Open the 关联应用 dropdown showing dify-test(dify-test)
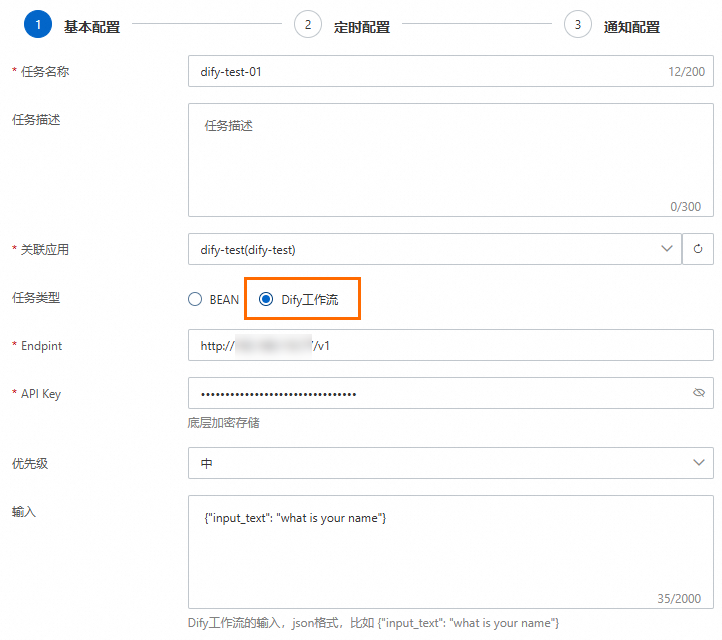Screen dimensions: 722x640 tap(434, 249)
